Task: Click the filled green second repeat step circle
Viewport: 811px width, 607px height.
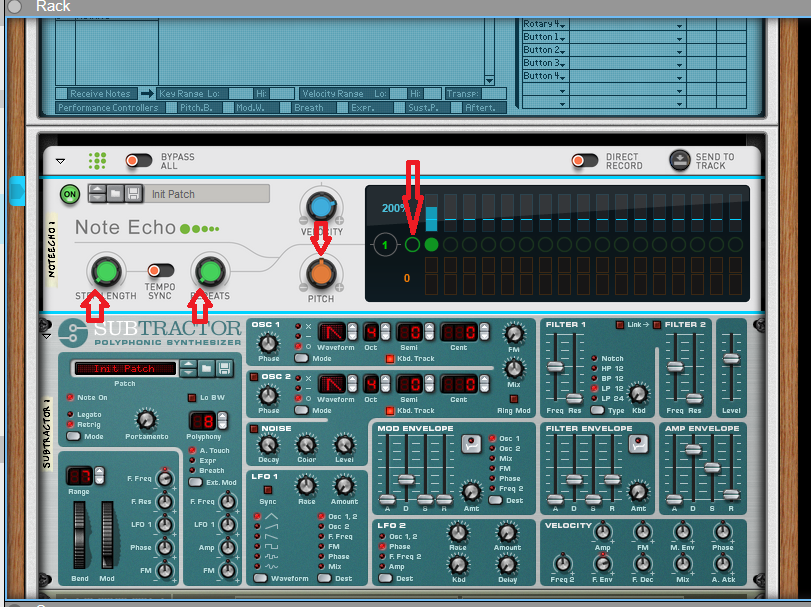Action: 431,245
